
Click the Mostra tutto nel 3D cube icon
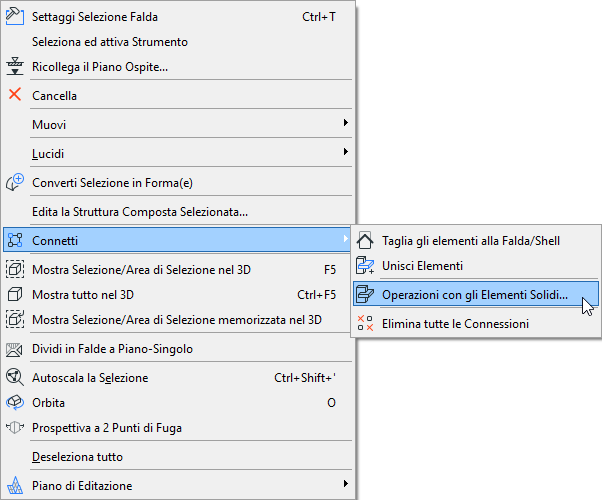15,295
